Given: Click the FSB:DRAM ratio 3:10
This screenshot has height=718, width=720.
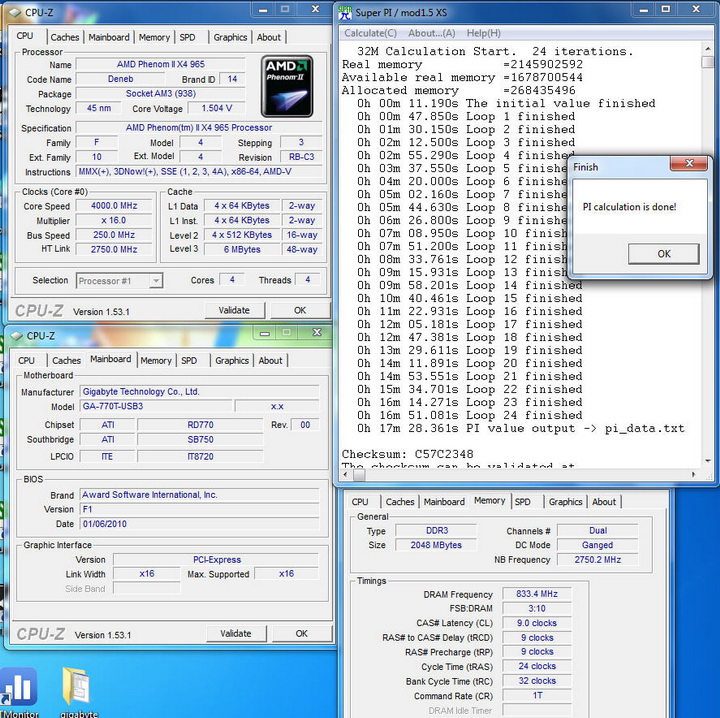Looking at the screenshot, I should (x=537, y=608).
